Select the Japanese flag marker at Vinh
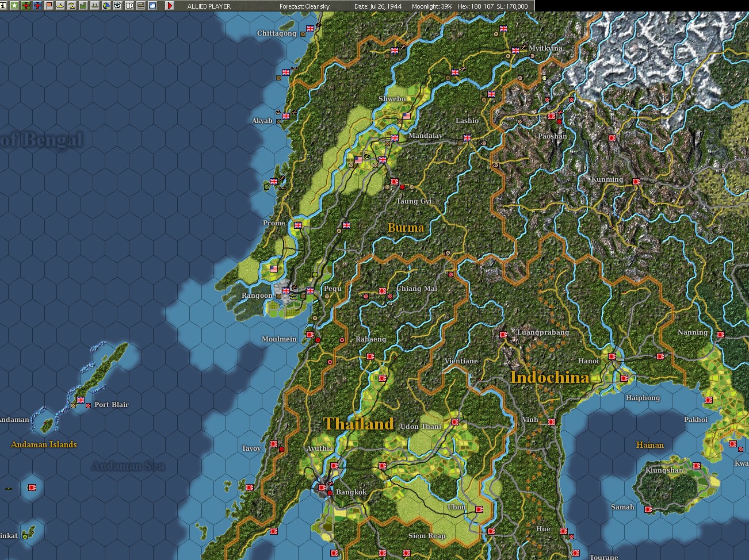The image size is (749, 560). point(552,422)
